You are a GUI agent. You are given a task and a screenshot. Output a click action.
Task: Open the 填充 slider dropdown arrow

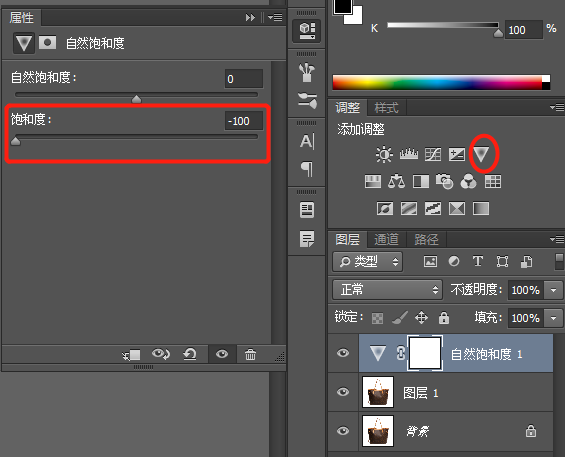(x=553, y=318)
